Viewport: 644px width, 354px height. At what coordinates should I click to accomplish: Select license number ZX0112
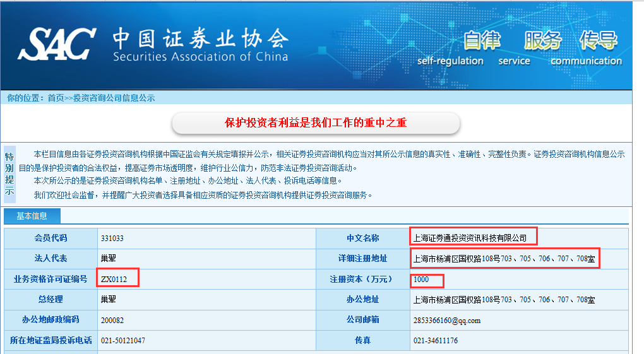[114, 280]
